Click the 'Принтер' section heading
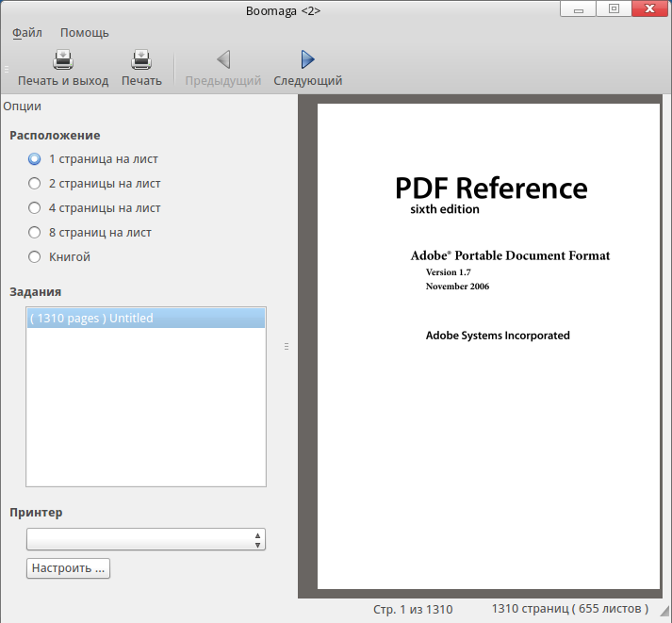672x623 pixels. point(36,513)
